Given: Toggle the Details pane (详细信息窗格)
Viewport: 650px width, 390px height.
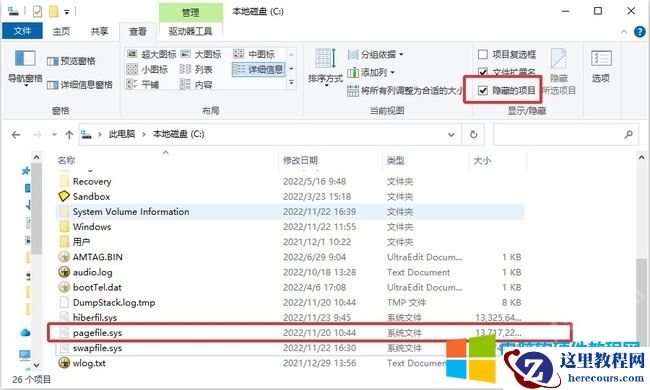Looking at the screenshot, I should click(80, 85).
